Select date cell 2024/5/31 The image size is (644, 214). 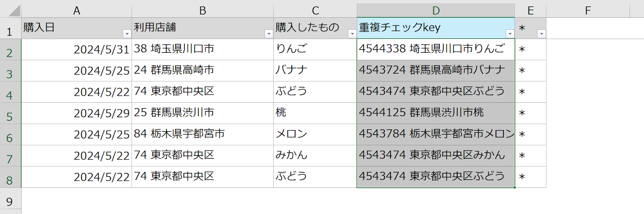tap(76, 50)
